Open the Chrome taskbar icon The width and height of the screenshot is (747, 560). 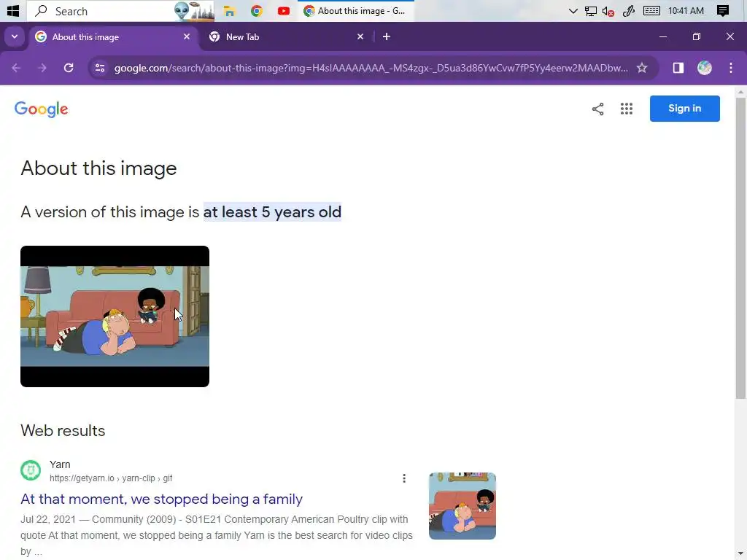(x=257, y=11)
